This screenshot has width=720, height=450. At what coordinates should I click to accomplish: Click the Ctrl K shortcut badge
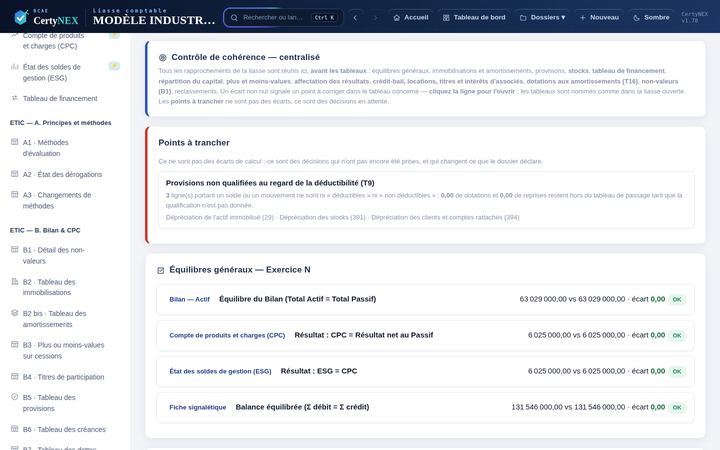click(x=325, y=17)
